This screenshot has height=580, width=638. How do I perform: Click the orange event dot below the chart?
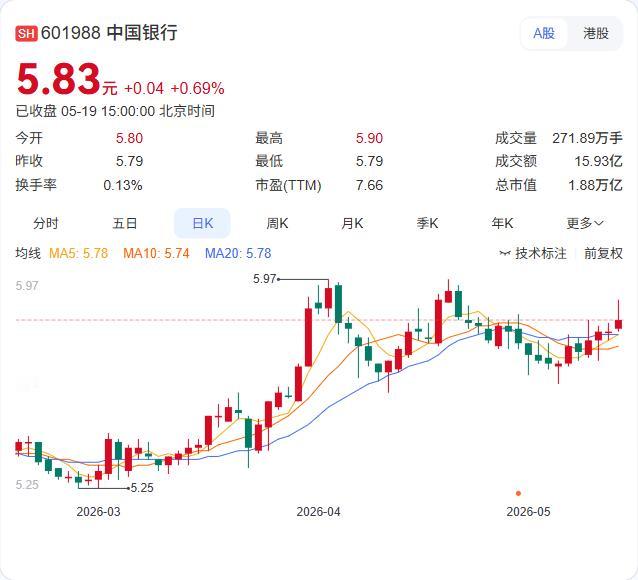[518, 493]
